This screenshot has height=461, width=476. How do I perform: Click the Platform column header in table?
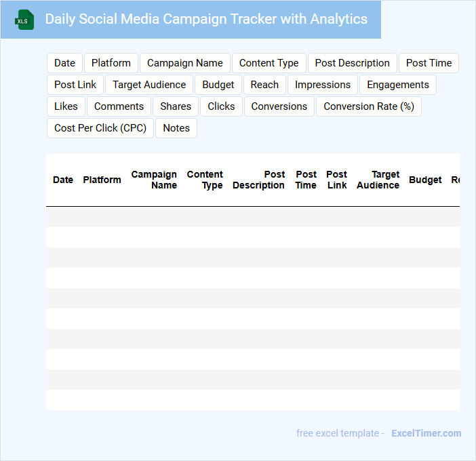(102, 180)
